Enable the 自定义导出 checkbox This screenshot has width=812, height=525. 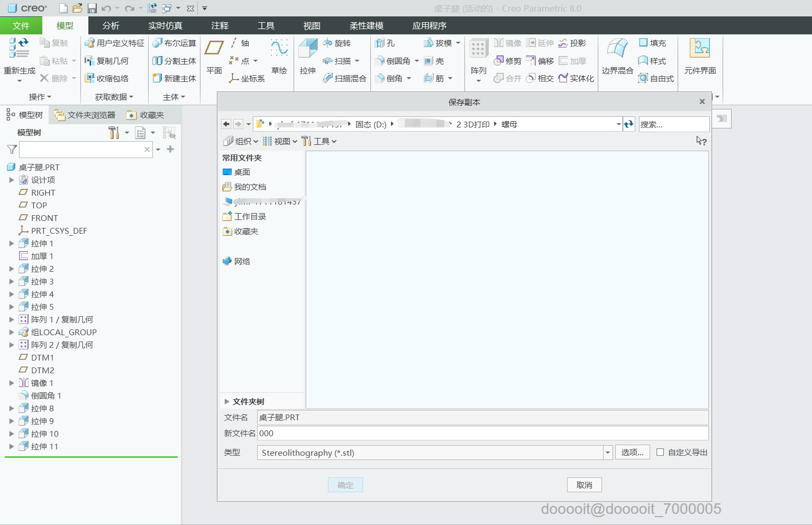click(660, 452)
